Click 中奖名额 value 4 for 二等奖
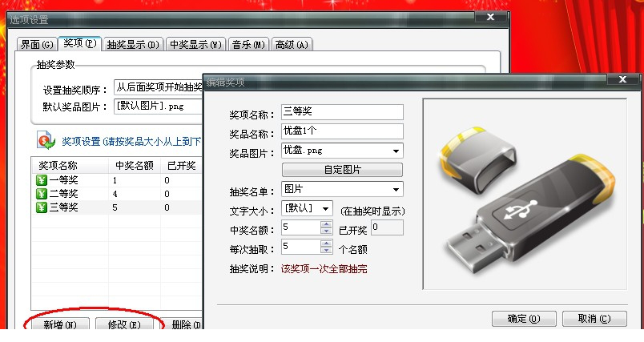The width and height of the screenshot is (644, 342). (x=115, y=194)
